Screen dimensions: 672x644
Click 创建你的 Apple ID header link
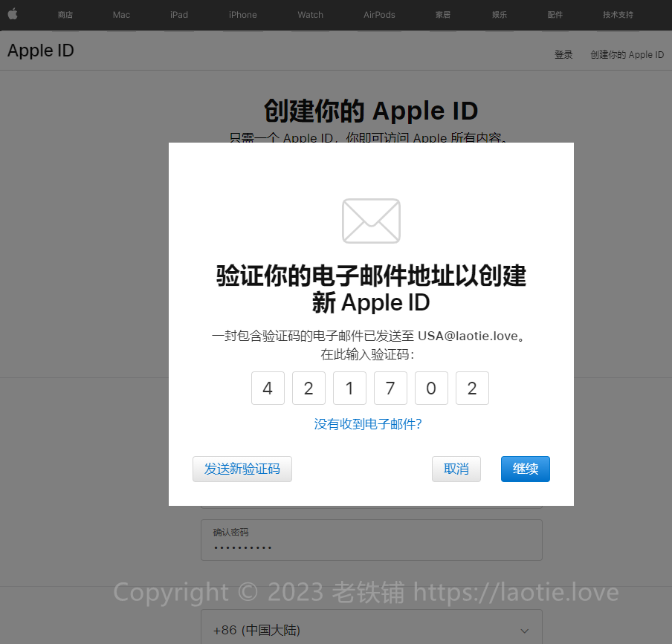click(x=627, y=55)
